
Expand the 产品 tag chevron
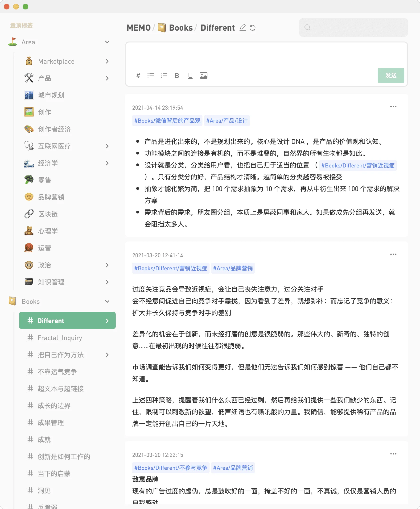pyautogui.click(x=107, y=78)
